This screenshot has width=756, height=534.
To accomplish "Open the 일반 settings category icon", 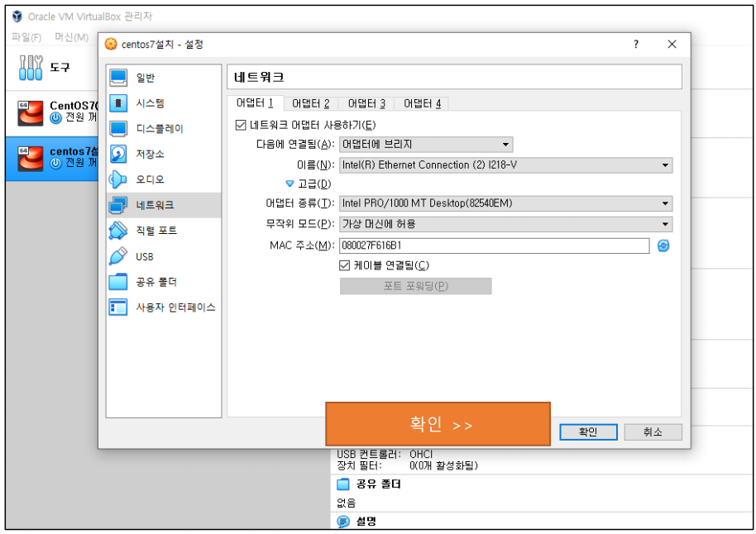I will (x=118, y=78).
